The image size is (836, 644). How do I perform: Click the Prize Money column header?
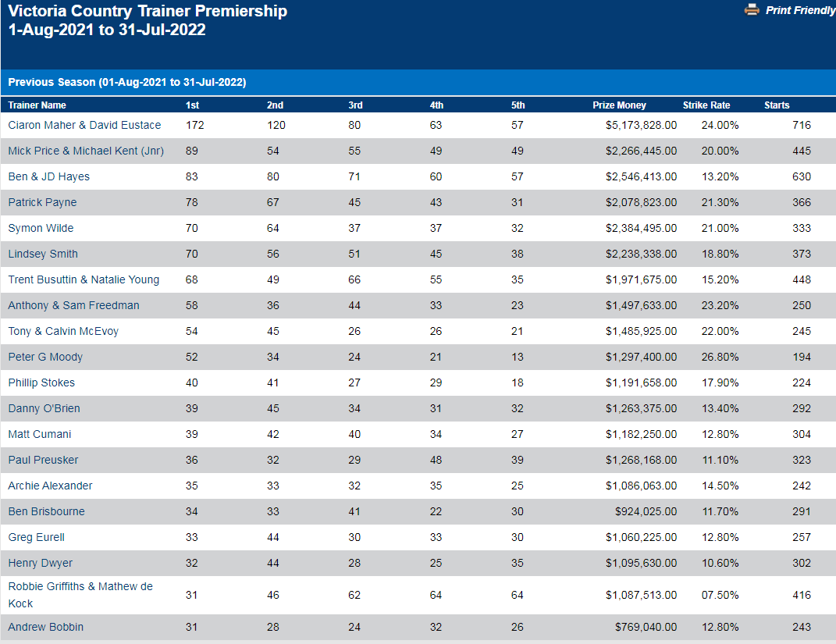pyautogui.click(x=619, y=105)
